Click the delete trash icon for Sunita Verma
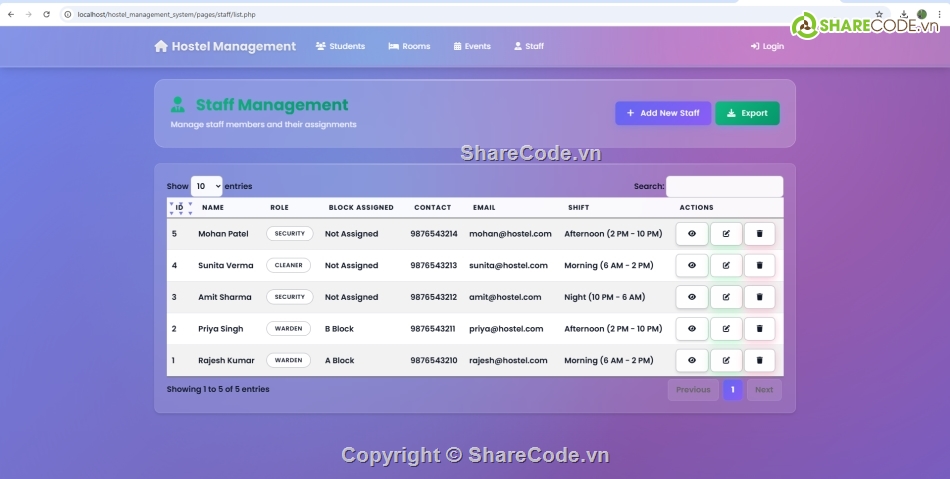 point(759,266)
